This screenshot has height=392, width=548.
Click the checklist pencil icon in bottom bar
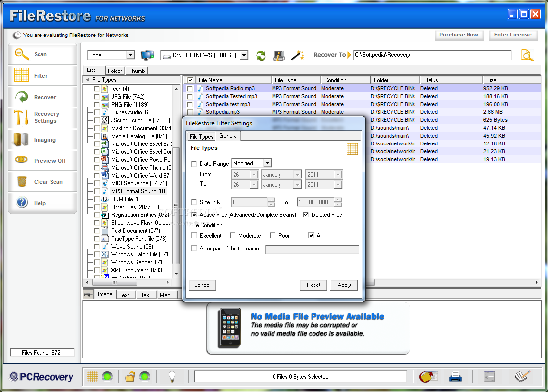[x=522, y=376]
